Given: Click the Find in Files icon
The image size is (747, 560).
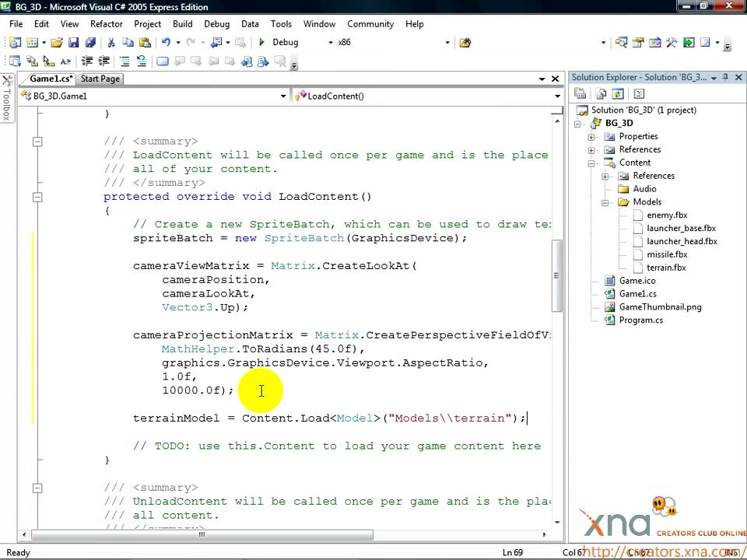Looking at the screenshot, I should click(x=465, y=42).
